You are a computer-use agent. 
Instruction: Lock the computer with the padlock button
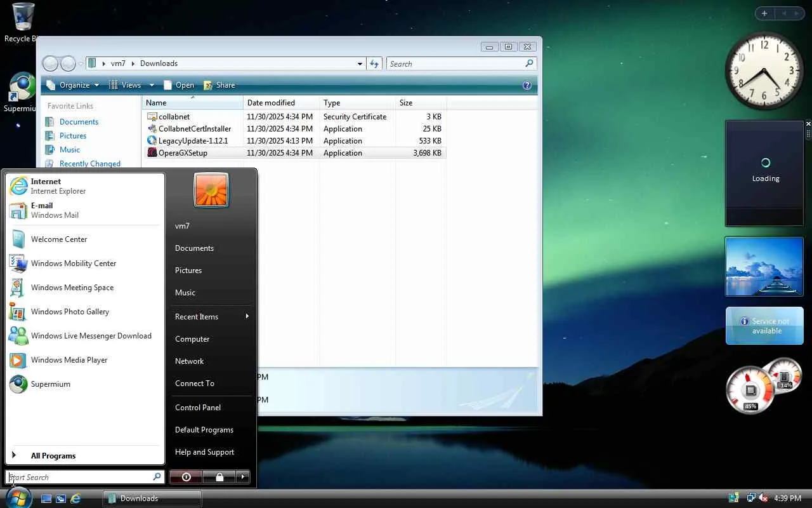click(219, 477)
